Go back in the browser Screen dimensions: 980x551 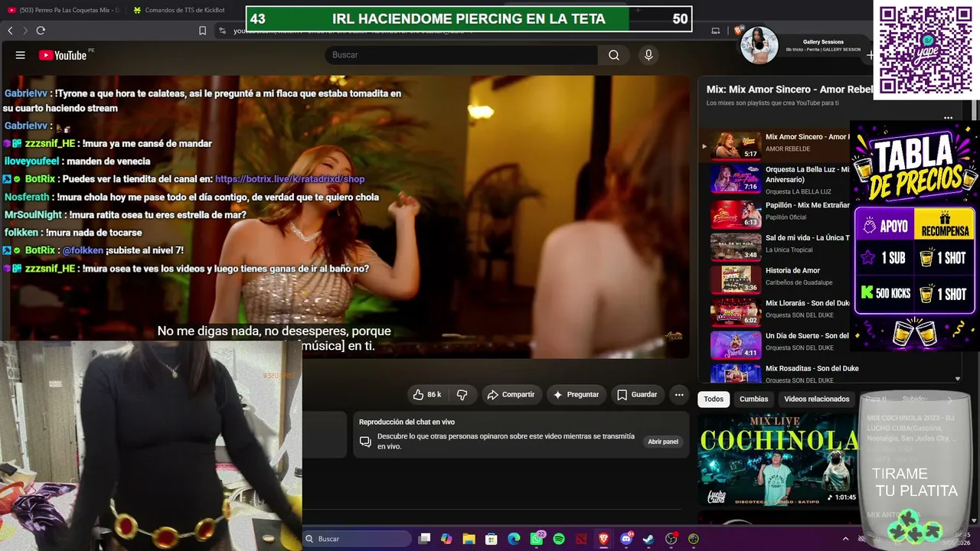tap(10, 31)
